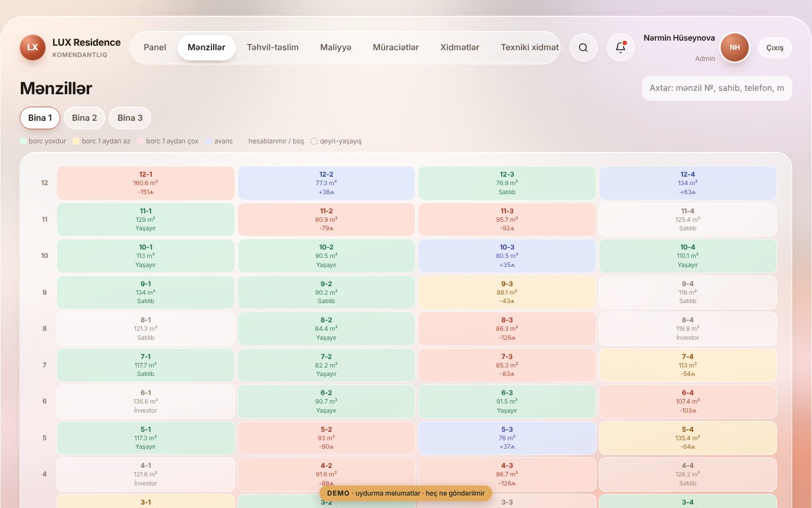Open the Müraciətlər tab
This screenshot has width=812, height=508.
[396, 47]
